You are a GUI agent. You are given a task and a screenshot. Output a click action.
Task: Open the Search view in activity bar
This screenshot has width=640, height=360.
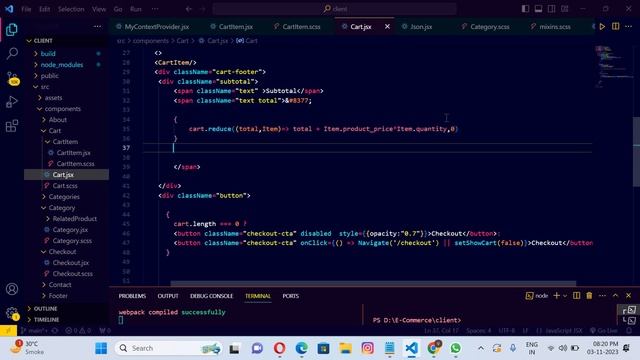point(12,53)
